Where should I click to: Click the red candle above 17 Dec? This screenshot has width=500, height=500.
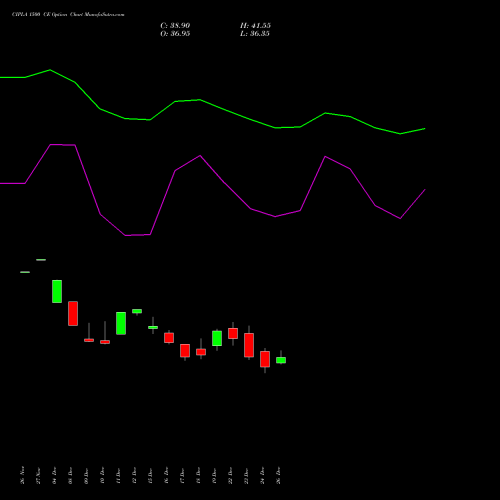pyautogui.click(x=185, y=351)
